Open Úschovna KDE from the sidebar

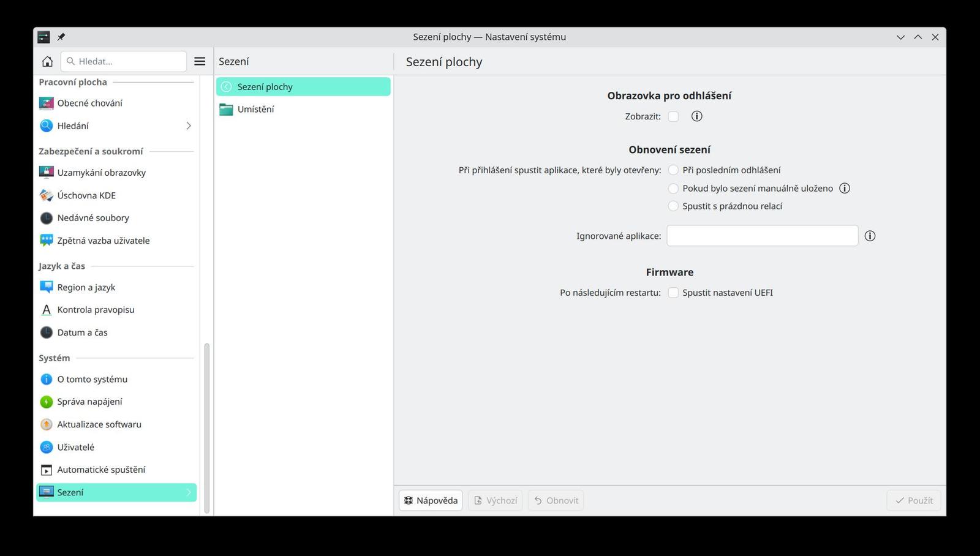46,195
